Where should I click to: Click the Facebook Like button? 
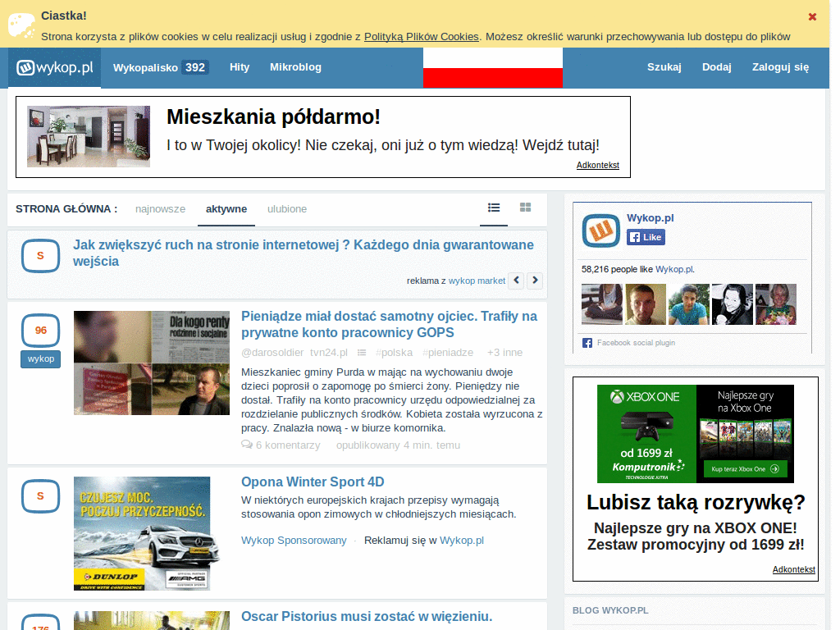click(x=646, y=237)
